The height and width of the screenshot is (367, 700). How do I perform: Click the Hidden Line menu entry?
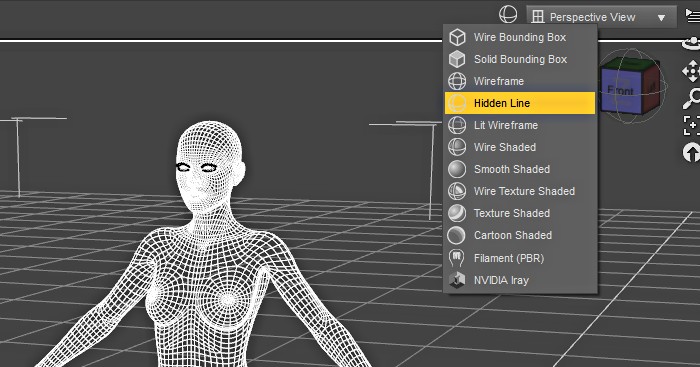tap(521, 103)
